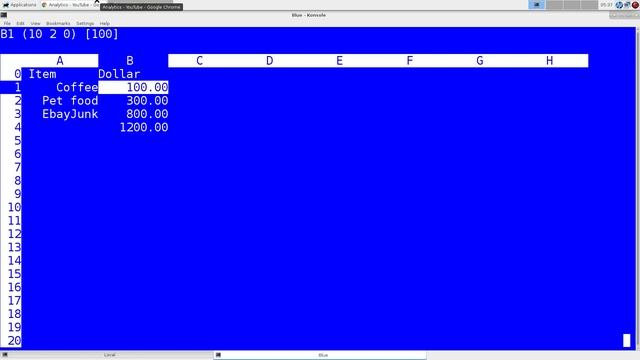
Task: Open the Konsole File menu
Action: [x=7, y=24]
